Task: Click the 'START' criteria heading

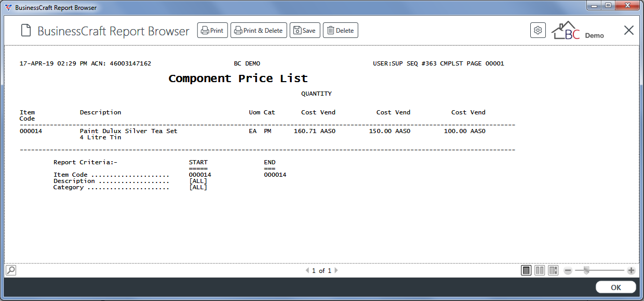Action: [x=198, y=162]
